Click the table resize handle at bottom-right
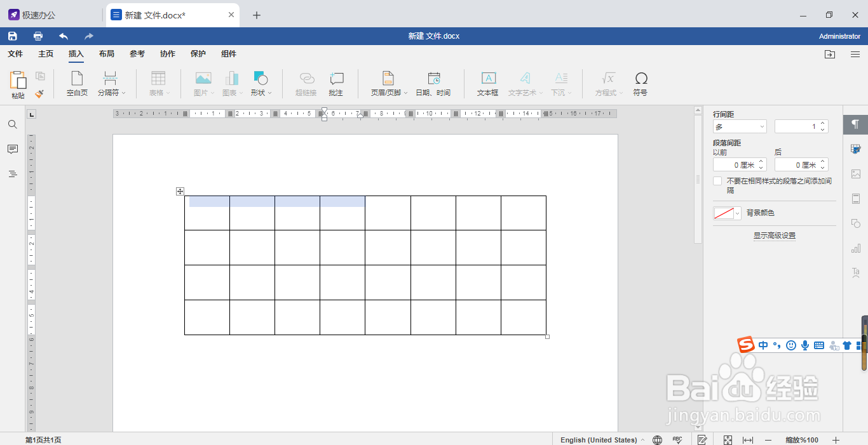The height and width of the screenshot is (445, 868). point(548,336)
